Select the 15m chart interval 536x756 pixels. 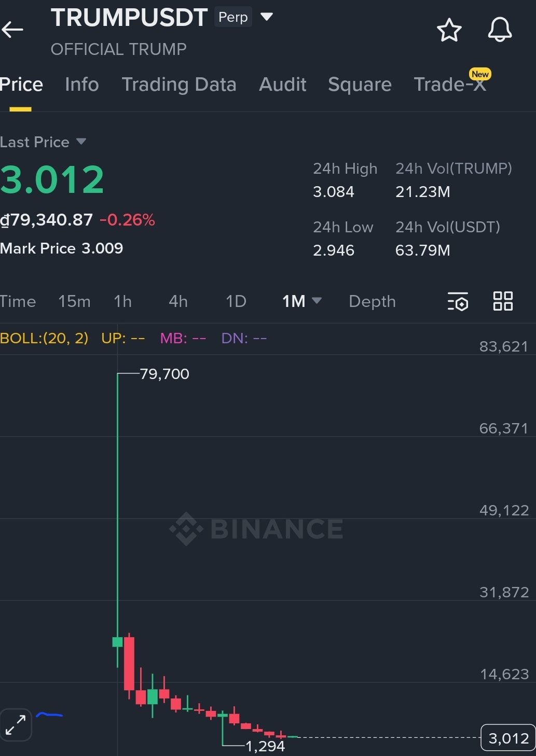coord(74,301)
